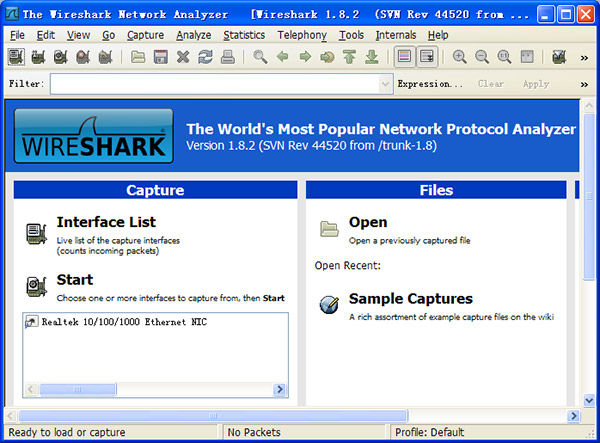
Task: Find a packet magnifier icon
Action: (x=260, y=57)
